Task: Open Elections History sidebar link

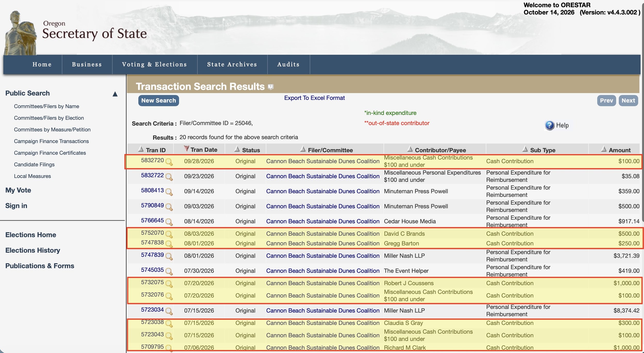Action: tap(33, 250)
